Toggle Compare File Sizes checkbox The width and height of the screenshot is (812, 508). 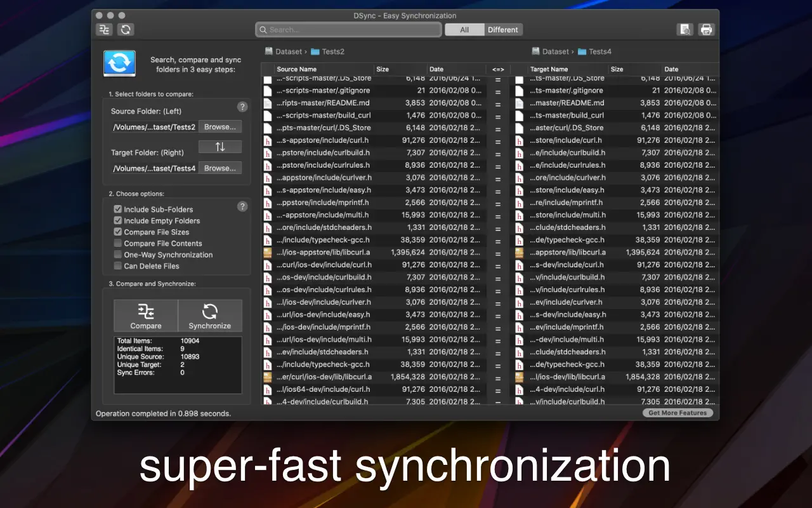(x=118, y=232)
